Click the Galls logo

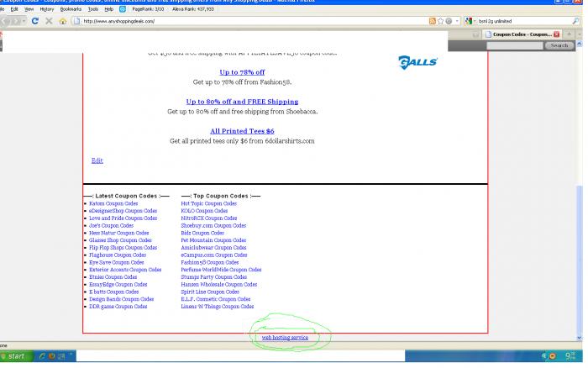[417, 62]
